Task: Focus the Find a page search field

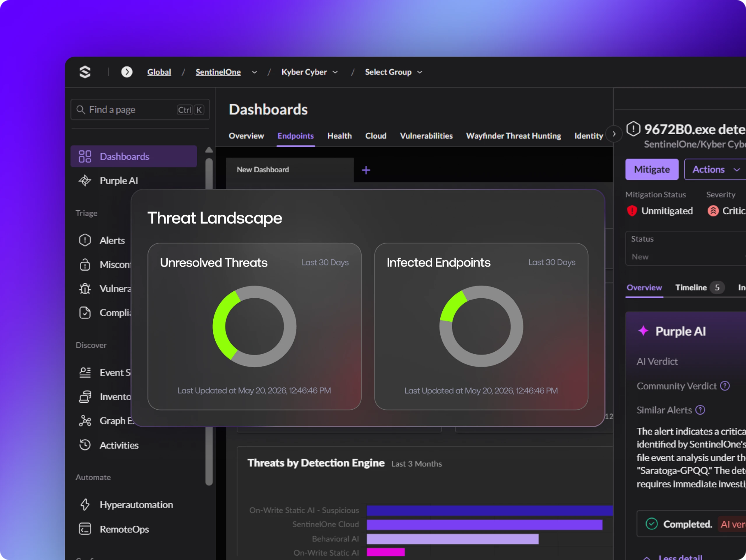Action: pyautogui.click(x=140, y=110)
